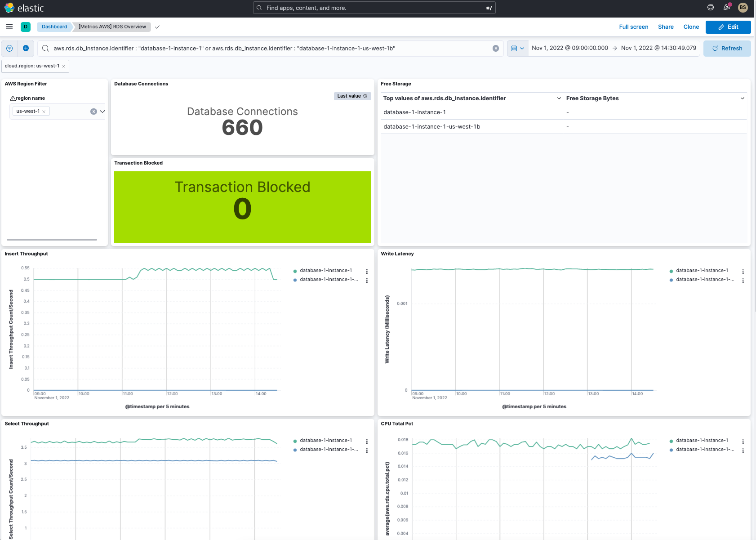Screen dimensions: 756x540
Task: Toggle database-1-instance-1 series in Write Latency legend
Action: click(x=702, y=271)
